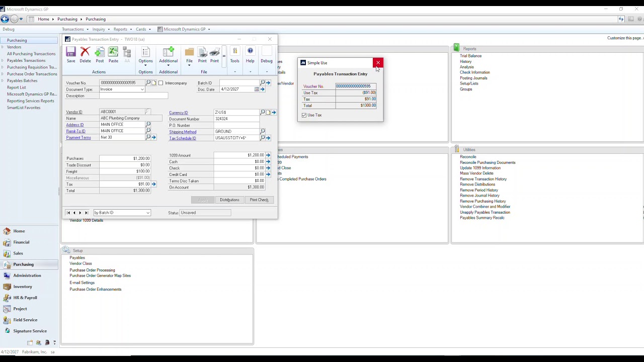The height and width of the screenshot is (362, 644).
Task: Click the Batch ID expansion arrow
Action: [268, 83]
